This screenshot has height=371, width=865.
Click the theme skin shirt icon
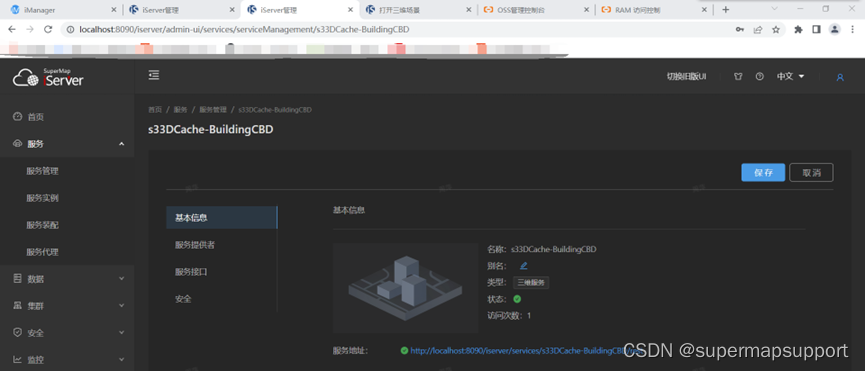click(x=738, y=77)
